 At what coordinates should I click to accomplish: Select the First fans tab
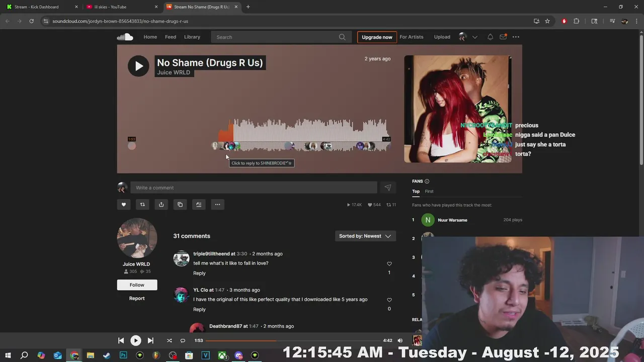(429, 191)
